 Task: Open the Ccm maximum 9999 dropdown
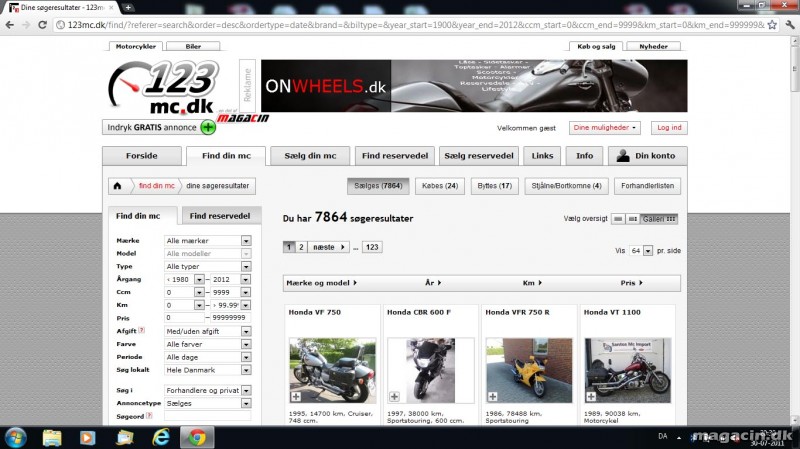[x=231, y=292]
